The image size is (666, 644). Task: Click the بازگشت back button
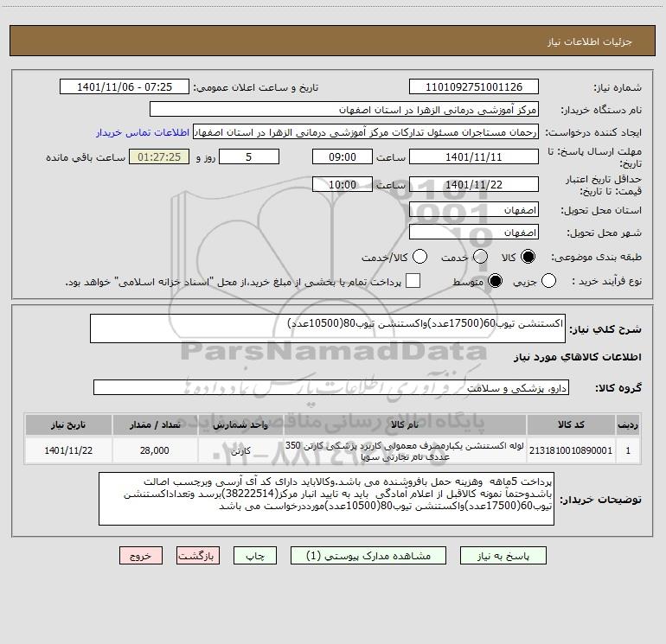pyautogui.click(x=198, y=556)
